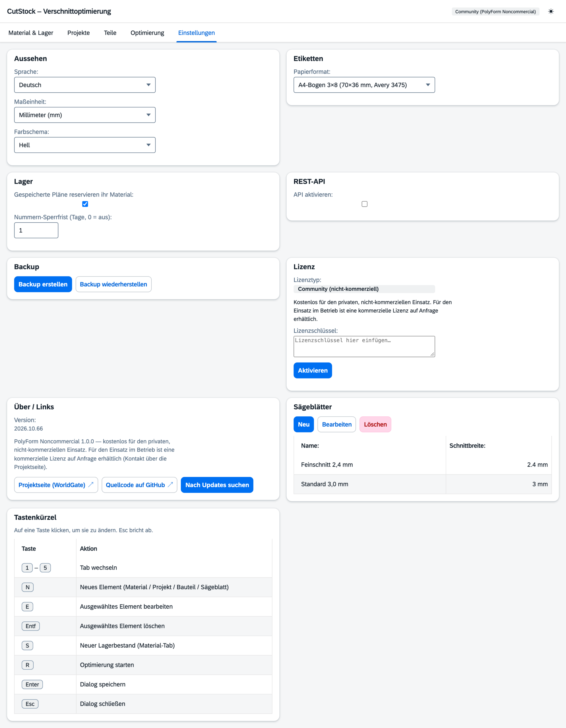Image resolution: width=566 pixels, height=728 pixels.
Task: Switch to the Teile tab
Action: (x=110, y=33)
